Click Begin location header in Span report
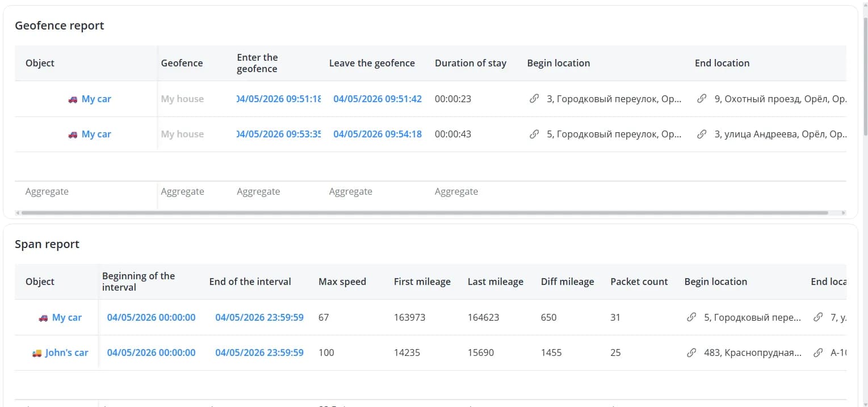Screen dimensions: 868x407 [x=716, y=282]
